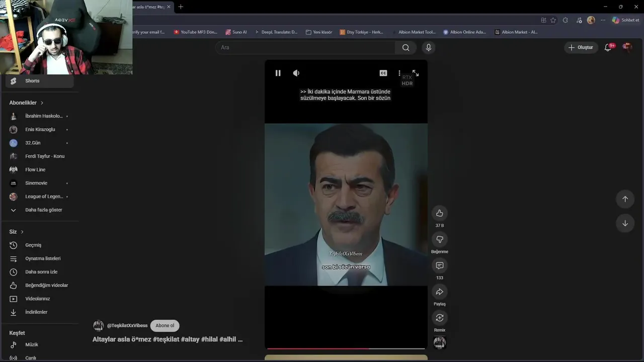Image resolution: width=644 pixels, height=362 pixels.
Task: Open browser media control music icon
Action: pyautogui.click(x=579, y=20)
